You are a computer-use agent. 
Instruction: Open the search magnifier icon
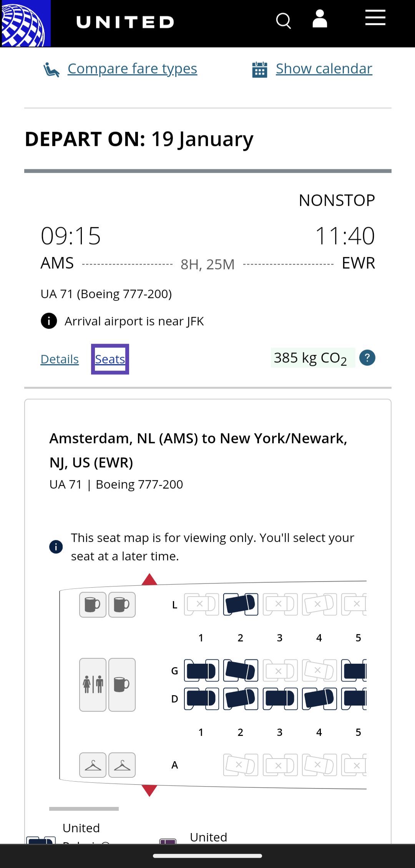point(284,21)
